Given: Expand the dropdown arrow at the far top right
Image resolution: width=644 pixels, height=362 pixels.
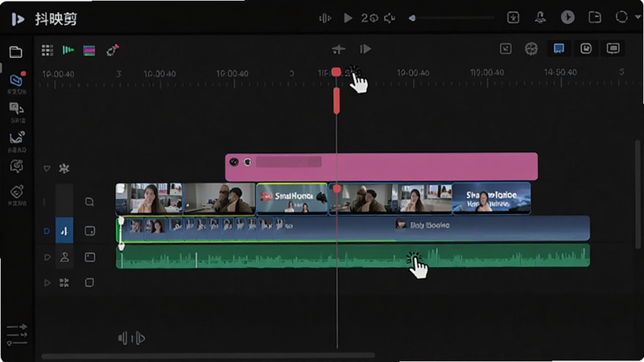Looking at the screenshot, I should (x=638, y=17).
